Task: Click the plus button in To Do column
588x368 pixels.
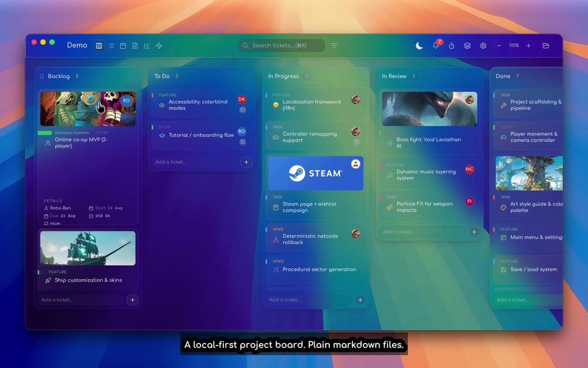Action: (246, 162)
